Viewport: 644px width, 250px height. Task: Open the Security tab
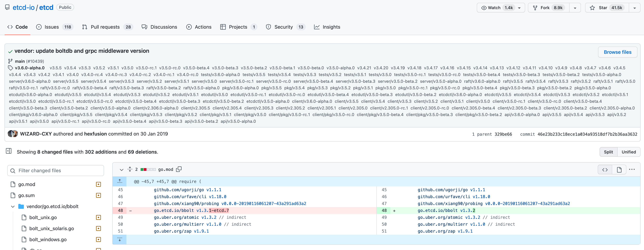(x=286, y=27)
